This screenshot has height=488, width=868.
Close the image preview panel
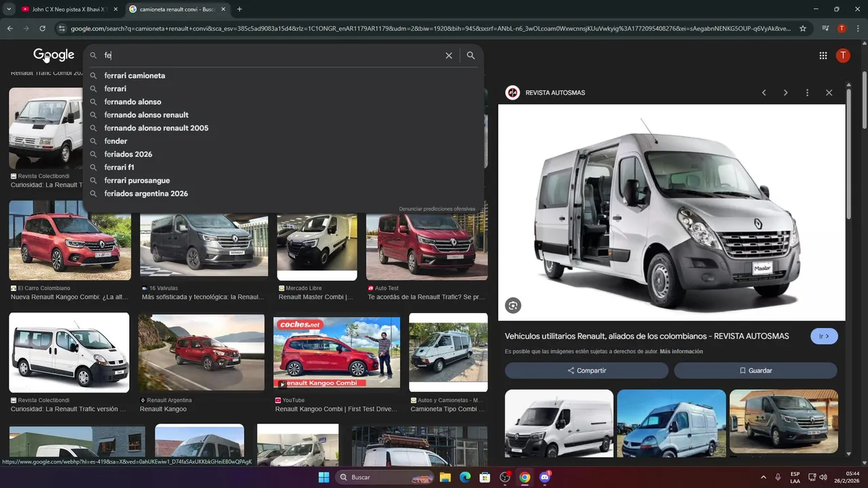coord(829,93)
